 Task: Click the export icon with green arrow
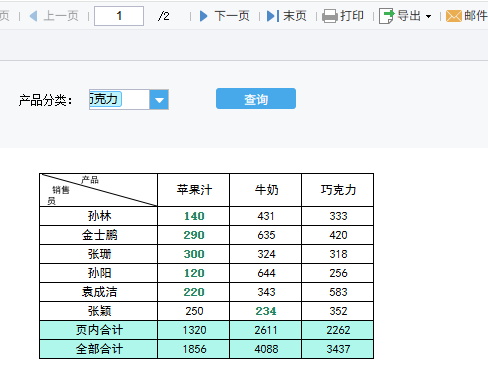point(386,16)
